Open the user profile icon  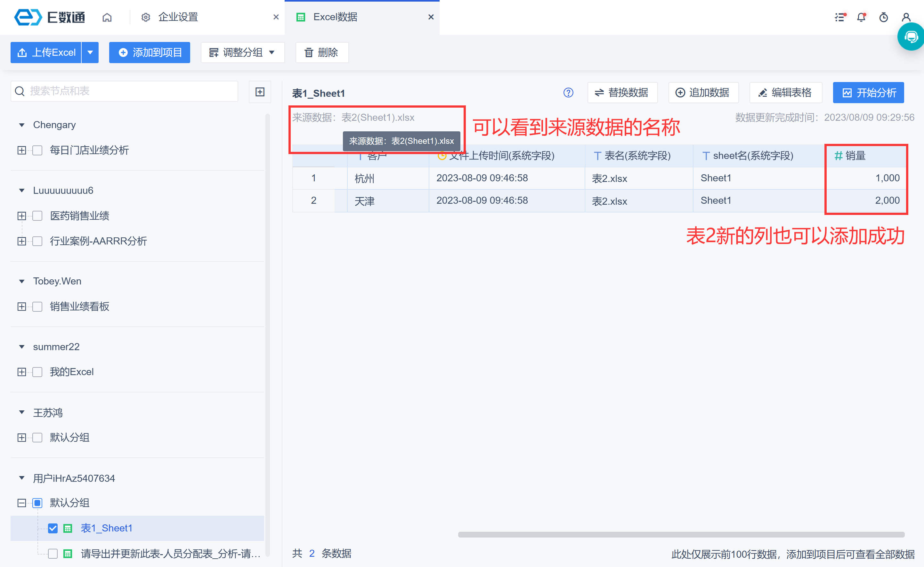pyautogui.click(x=906, y=17)
